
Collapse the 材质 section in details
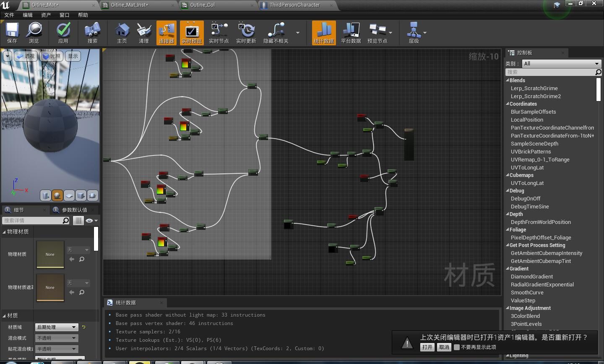coord(4,315)
